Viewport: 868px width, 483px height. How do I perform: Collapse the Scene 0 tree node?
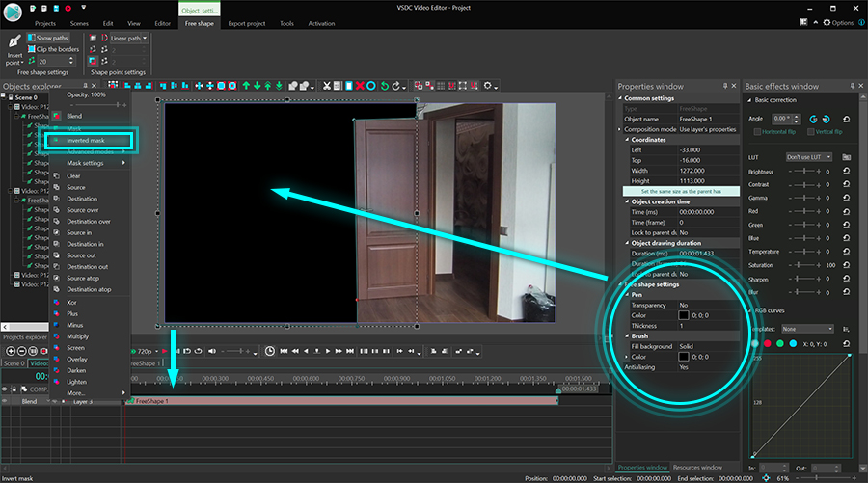click(3, 96)
